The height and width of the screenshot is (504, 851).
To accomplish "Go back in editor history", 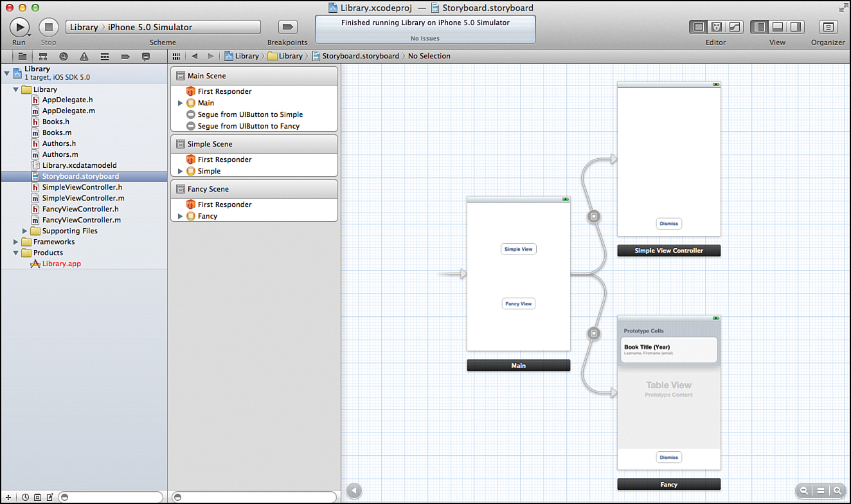I will click(x=195, y=56).
